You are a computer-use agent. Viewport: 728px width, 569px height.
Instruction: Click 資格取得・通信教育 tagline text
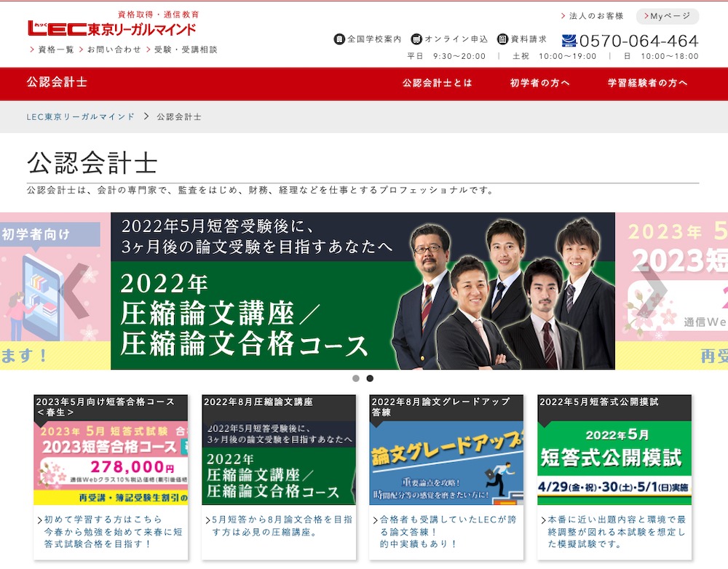[158, 15]
